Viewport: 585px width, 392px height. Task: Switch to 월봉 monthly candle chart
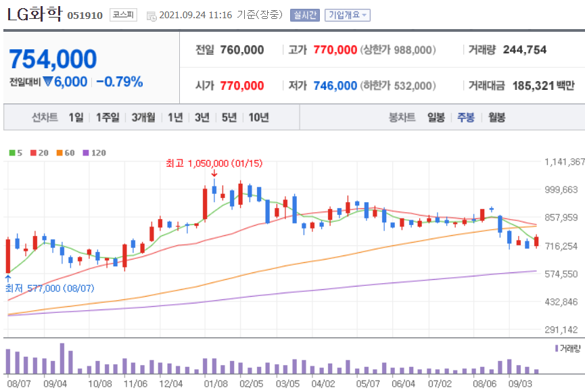tap(496, 118)
